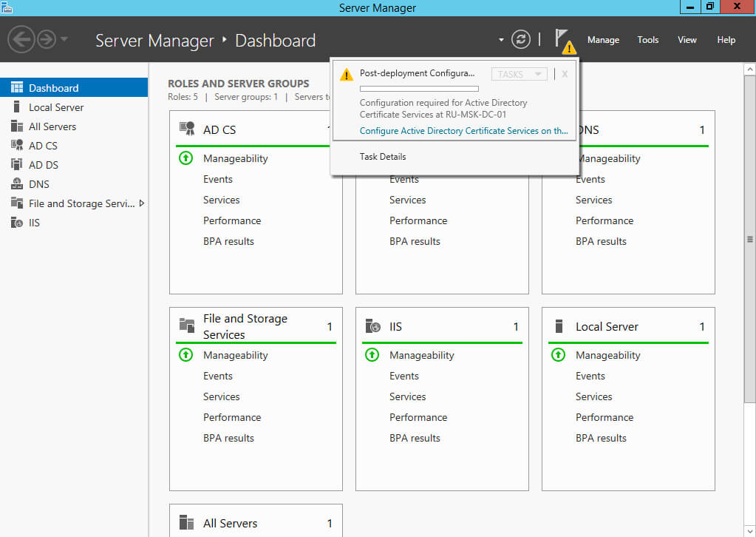Open the TASKS dropdown in notification popup
Image resolution: width=756 pixels, height=537 pixels.
(520, 74)
